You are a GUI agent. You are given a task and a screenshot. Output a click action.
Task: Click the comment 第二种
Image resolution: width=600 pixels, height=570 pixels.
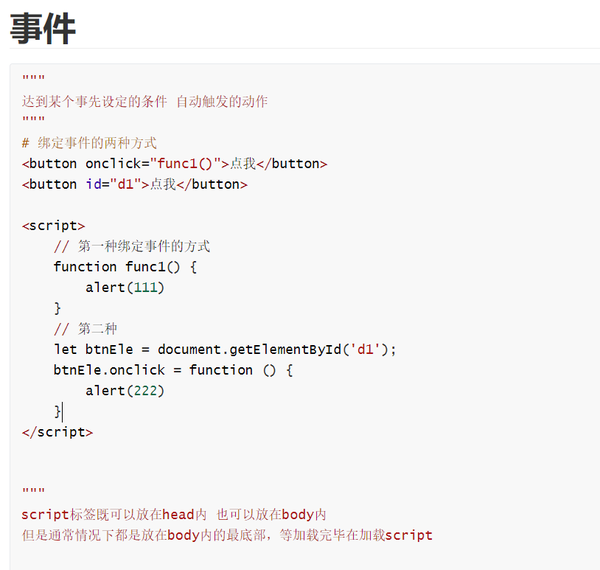click(85, 329)
